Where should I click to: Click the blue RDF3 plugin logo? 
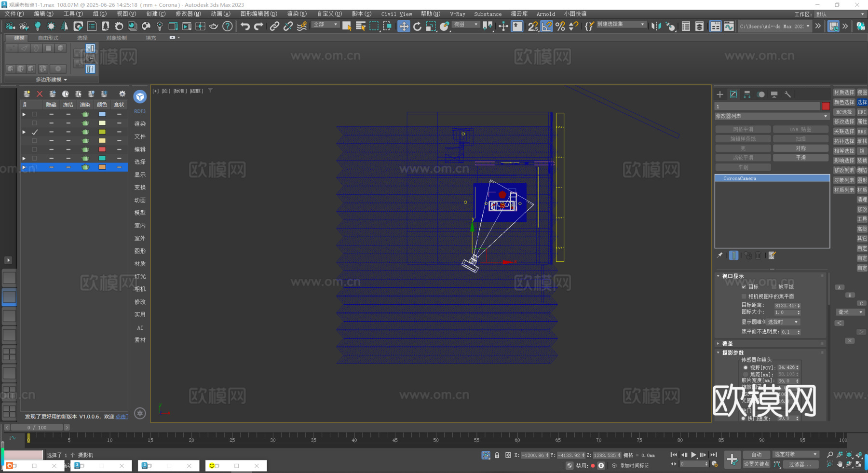click(x=140, y=97)
